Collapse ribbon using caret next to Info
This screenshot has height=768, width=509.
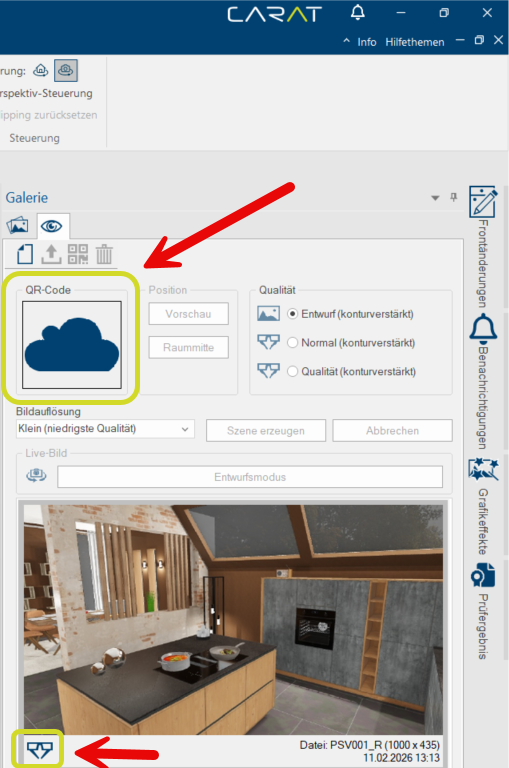click(346, 41)
